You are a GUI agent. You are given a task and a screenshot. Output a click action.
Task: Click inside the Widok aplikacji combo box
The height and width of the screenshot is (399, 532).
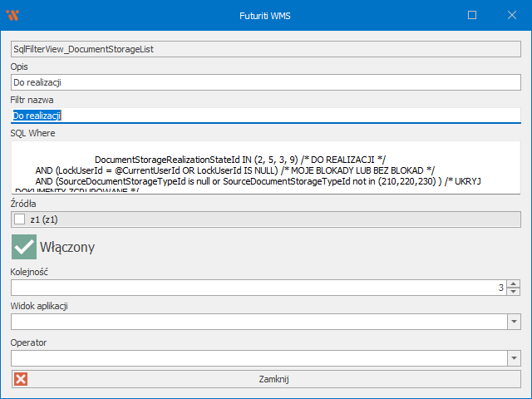258,322
